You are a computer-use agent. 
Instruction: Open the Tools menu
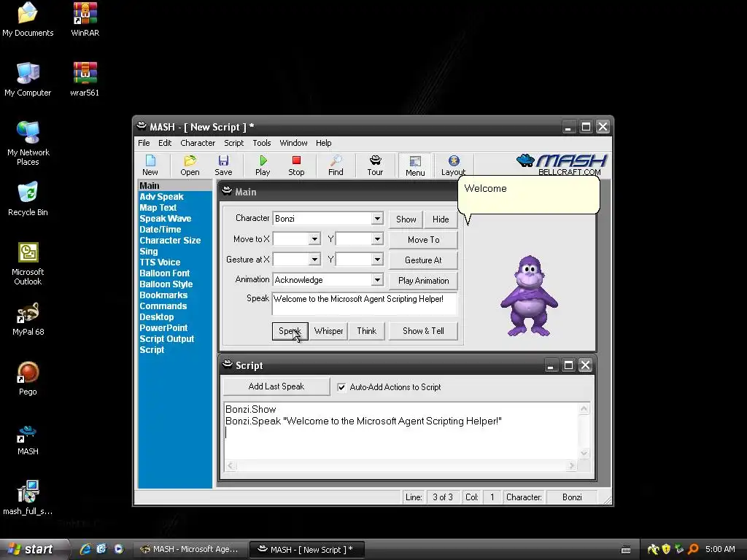pos(262,143)
